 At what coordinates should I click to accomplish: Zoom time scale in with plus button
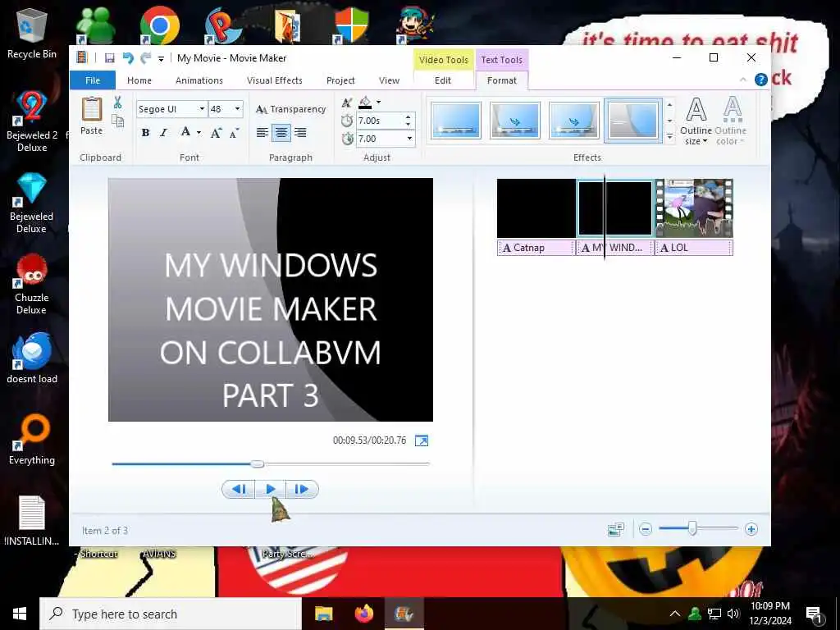click(751, 529)
